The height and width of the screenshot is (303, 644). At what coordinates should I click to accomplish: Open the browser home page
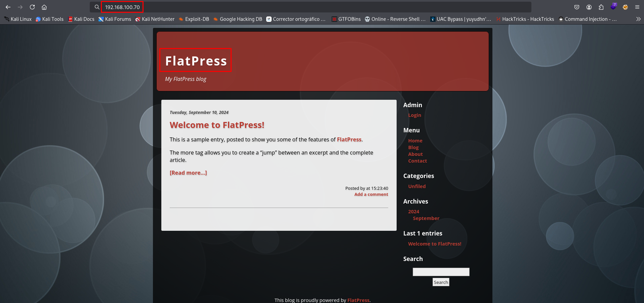44,7
